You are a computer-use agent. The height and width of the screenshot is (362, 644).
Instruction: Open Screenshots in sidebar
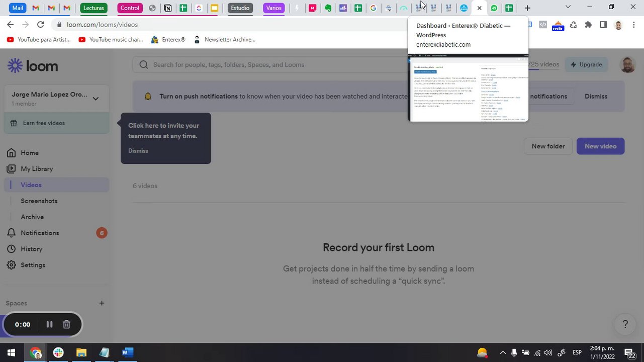(39, 201)
